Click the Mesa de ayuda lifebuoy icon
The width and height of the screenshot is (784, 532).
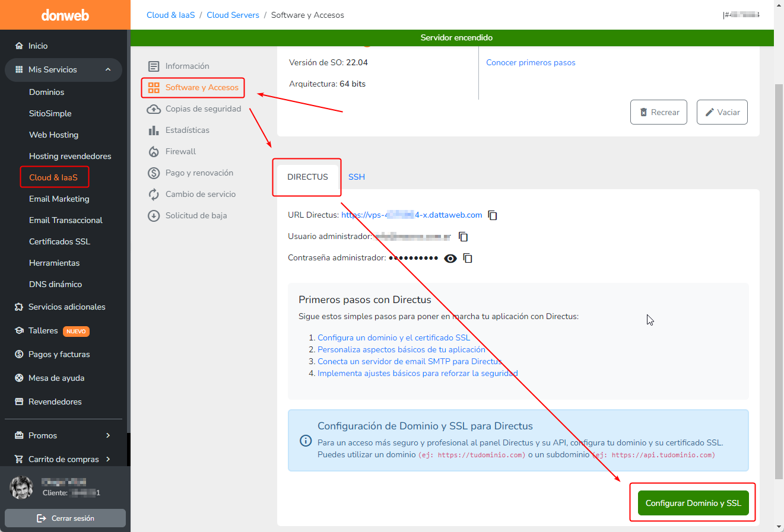pos(19,378)
